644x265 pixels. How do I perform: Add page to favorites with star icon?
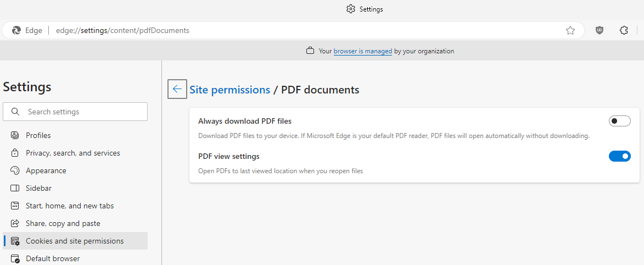[x=570, y=30]
